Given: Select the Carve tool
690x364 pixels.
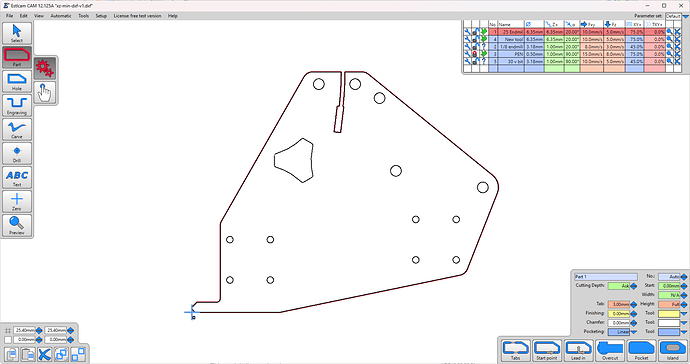Looking at the screenshot, I should point(17,129).
